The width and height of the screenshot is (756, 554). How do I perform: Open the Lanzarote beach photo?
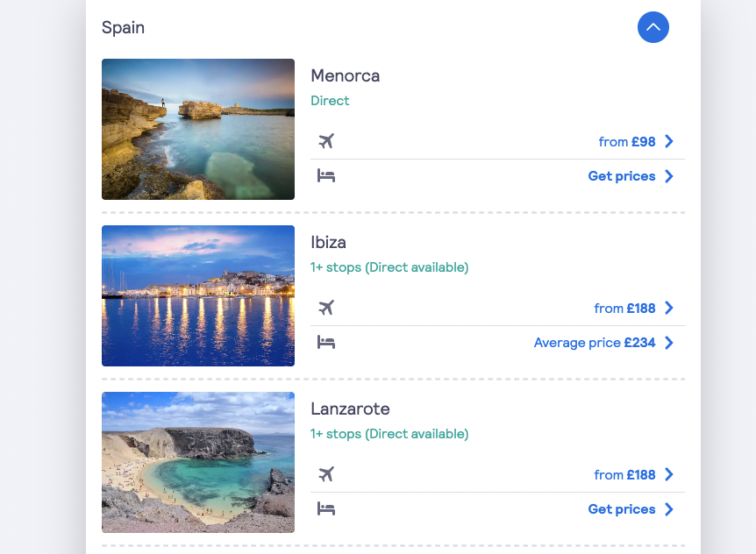(x=198, y=462)
